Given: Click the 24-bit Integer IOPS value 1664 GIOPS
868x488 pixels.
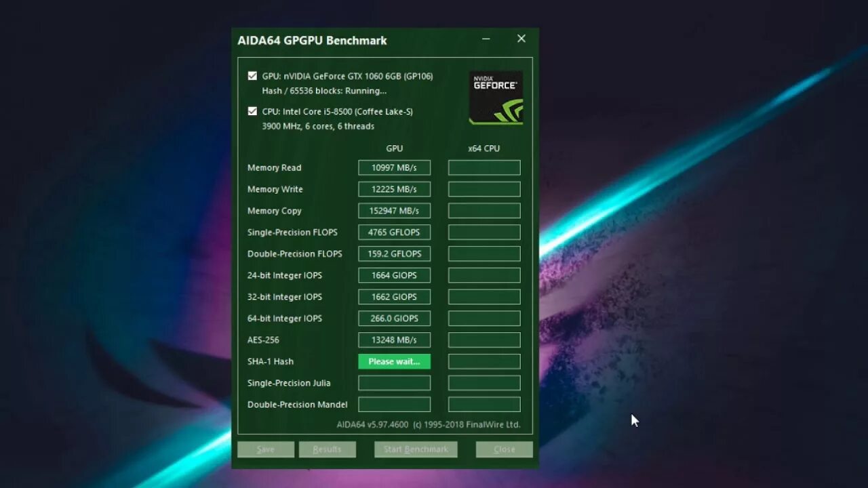Looking at the screenshot, I should click(x=394, y=275).
